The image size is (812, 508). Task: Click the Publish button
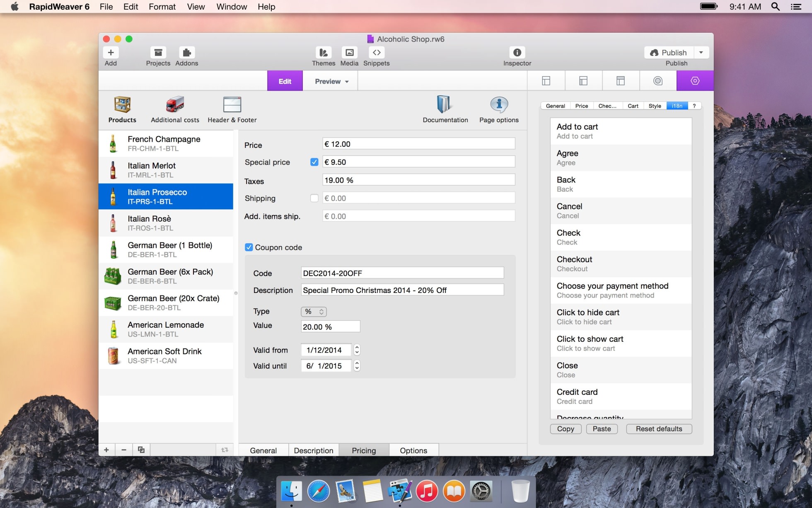669,53
